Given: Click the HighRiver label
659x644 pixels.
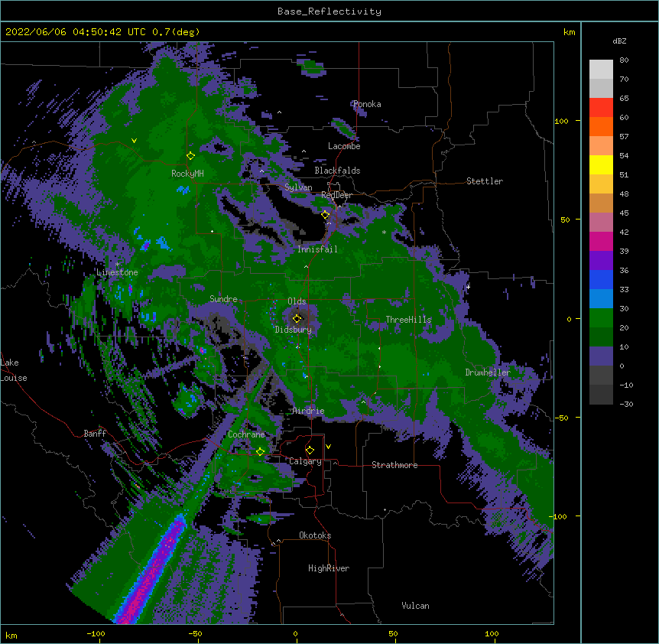Looking at the screenshot, I should [329, 568].
